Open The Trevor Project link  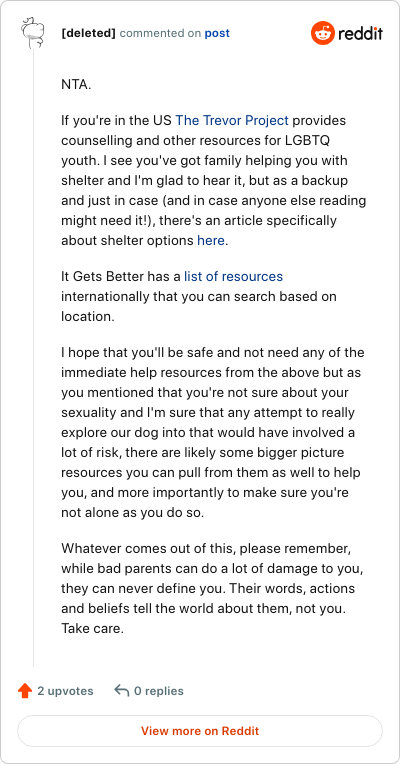point(232,120)
